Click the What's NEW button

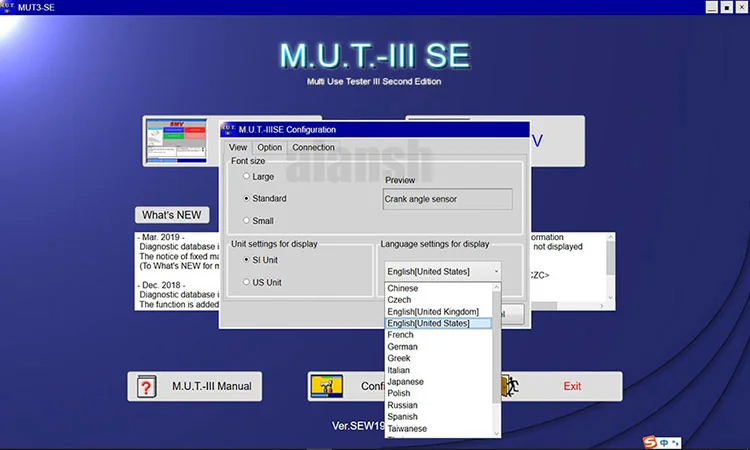(x=172, y=215)
